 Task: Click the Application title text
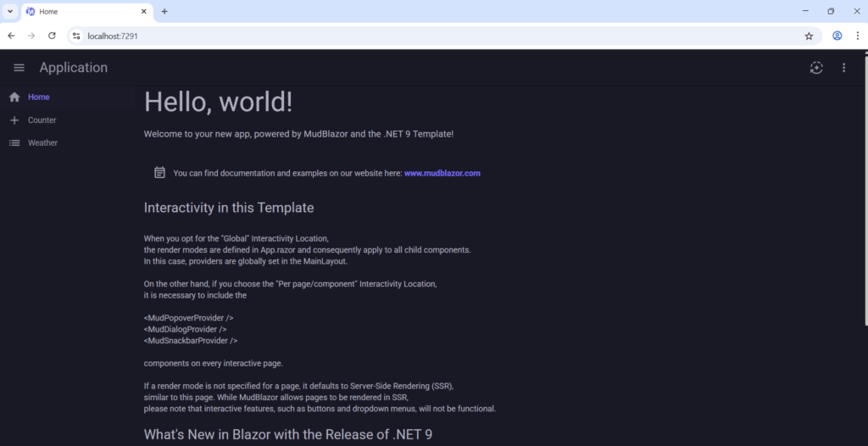(x=74, y=68)
